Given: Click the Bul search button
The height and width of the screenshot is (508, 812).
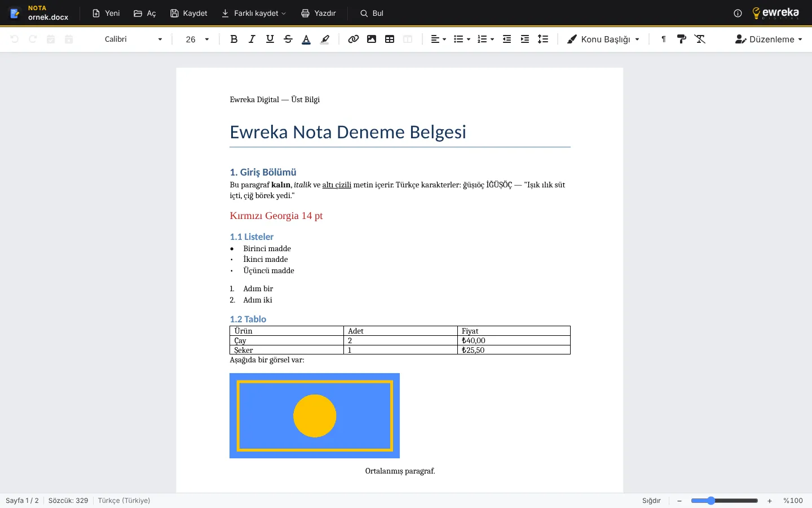Looking at the screenshot, I should pyautogui.click(x=372, y=13).
